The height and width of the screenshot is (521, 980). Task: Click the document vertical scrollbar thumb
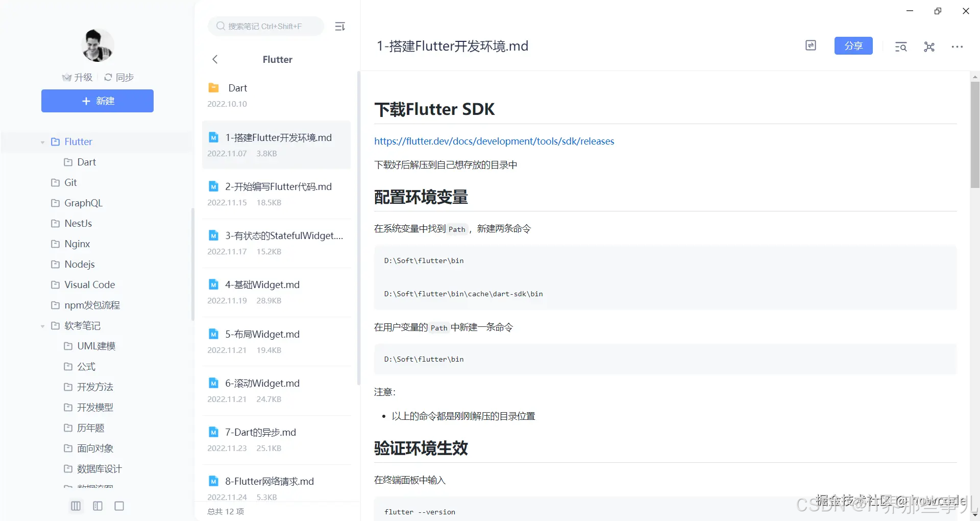coord(975,135)
